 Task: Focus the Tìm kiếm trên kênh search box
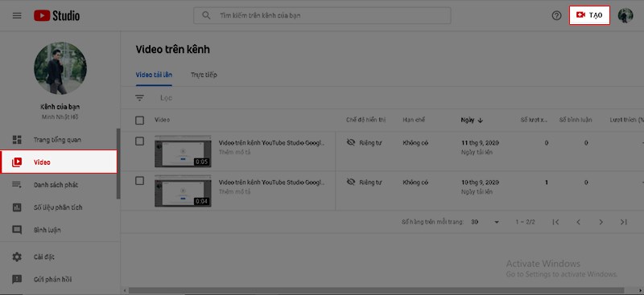322,15
